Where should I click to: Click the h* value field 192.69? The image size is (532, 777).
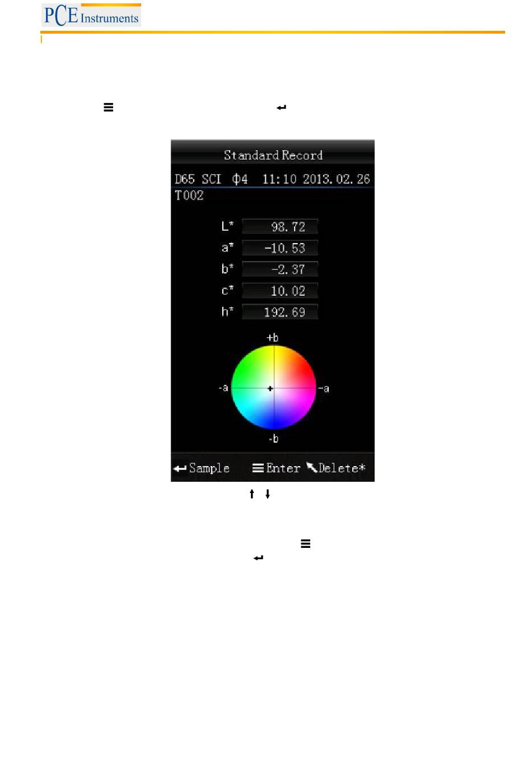pyautogui.click(x=280, y=312)
